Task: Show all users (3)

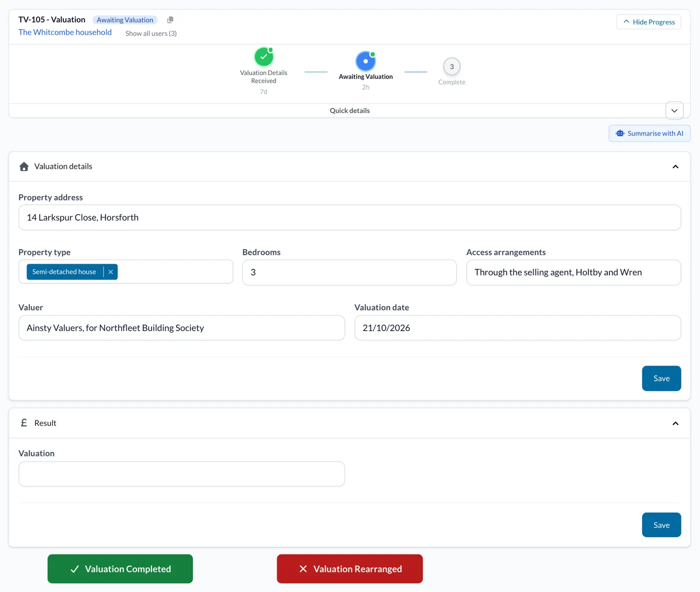Action: (151, 34)
